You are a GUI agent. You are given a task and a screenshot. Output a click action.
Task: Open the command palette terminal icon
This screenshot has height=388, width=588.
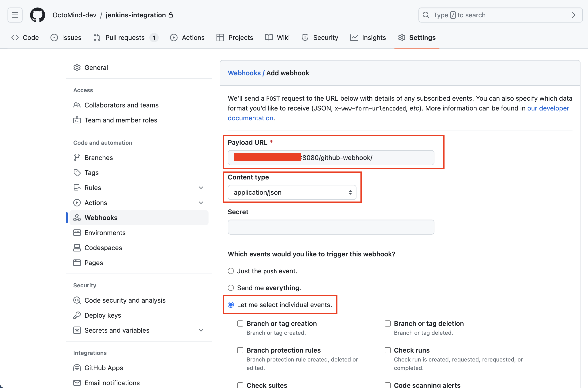tap(575, 15)
